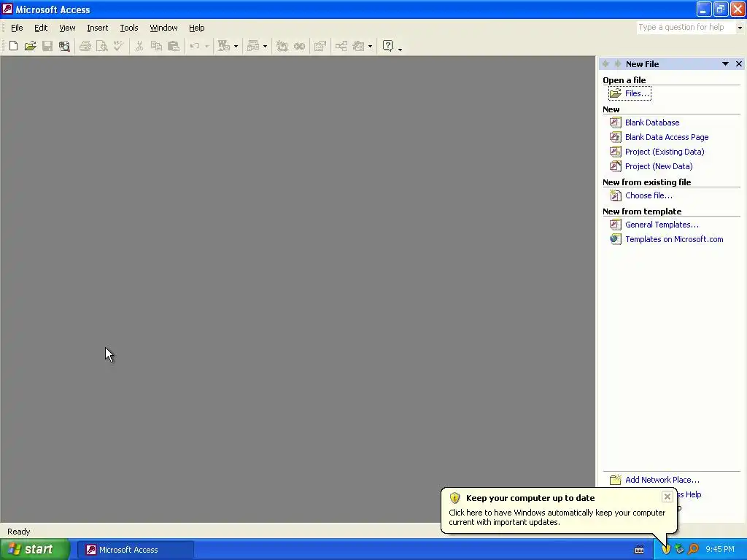Viewport: 747px width, 560px height.
Task: Click the Relationships toolbar icon
Action: point(341,46)
